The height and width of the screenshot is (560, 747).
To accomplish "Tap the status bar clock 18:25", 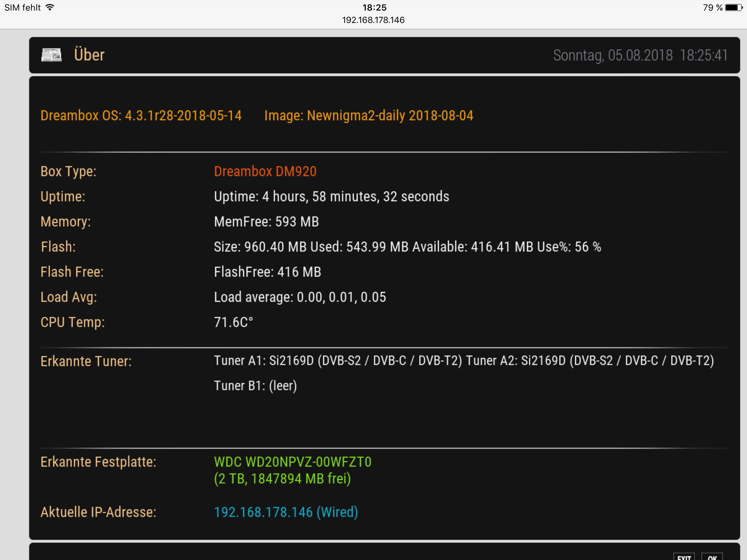I will tap(374, 7).
